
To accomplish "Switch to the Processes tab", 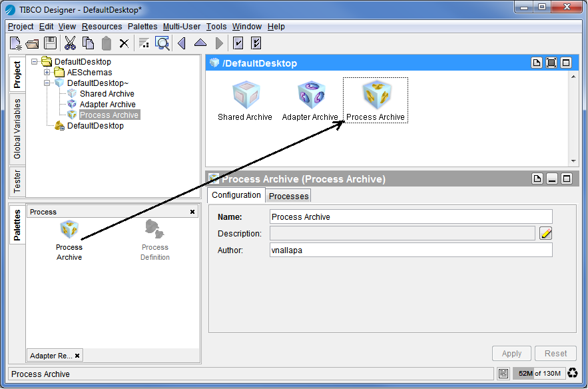I will (x=288, y=196).
